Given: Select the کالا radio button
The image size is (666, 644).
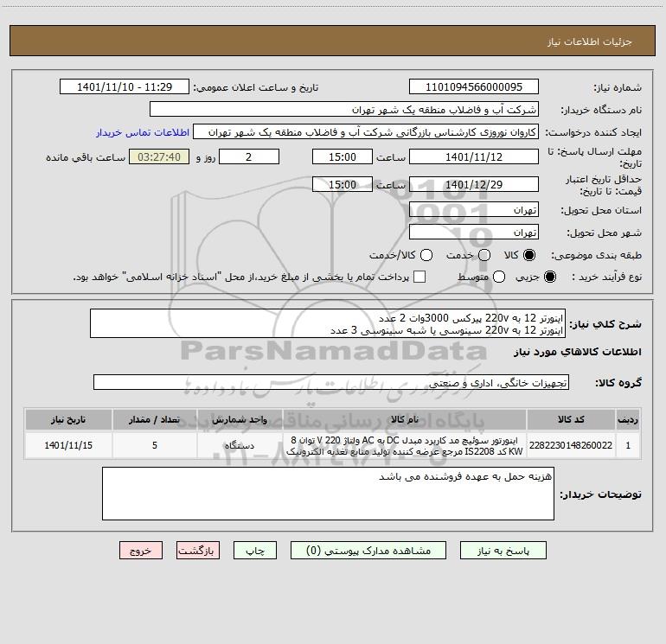Looking at the screenshot, I should (x=529, y=255).
